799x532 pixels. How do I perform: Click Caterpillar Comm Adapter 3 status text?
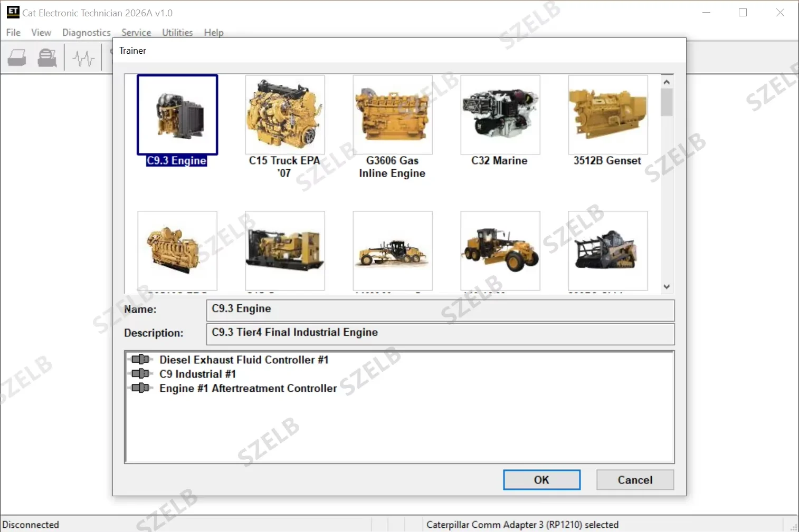[522, 525]
